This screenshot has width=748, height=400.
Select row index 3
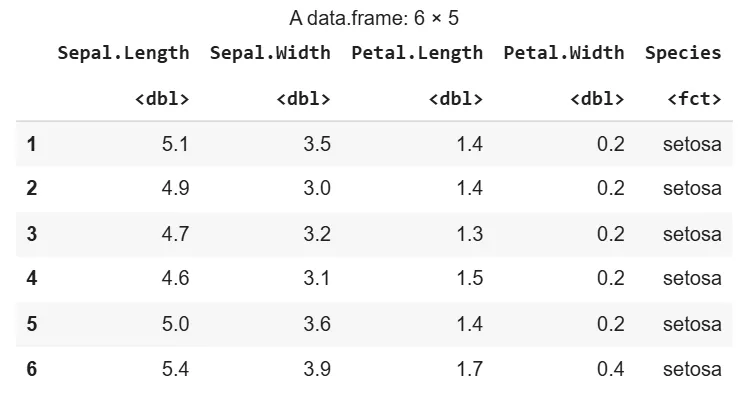(31, 234)
